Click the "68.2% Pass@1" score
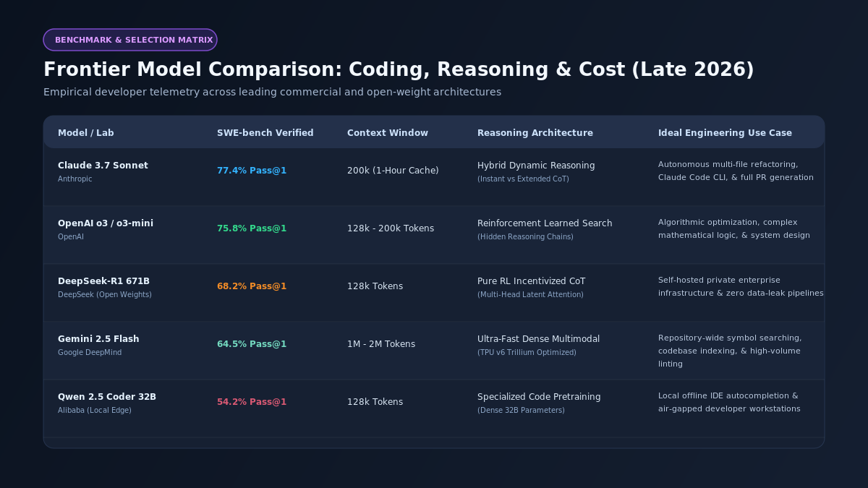The image size is (868, 488). [252, 286]
